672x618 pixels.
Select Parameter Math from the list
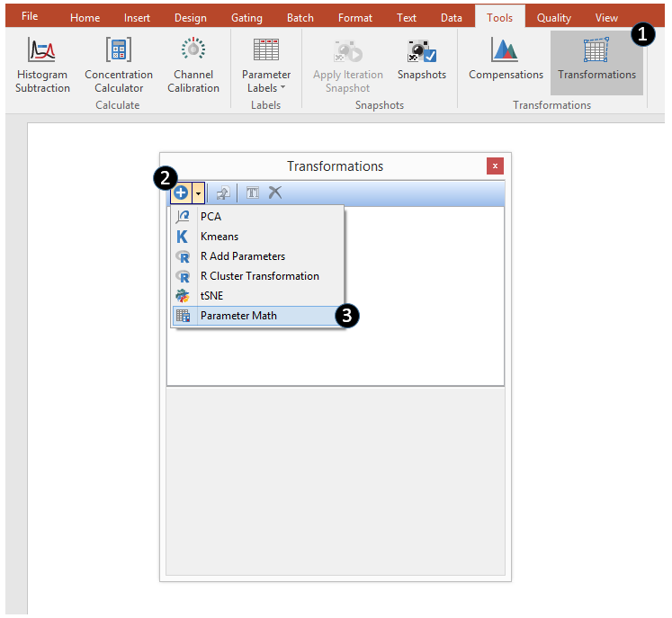[238, 316]
